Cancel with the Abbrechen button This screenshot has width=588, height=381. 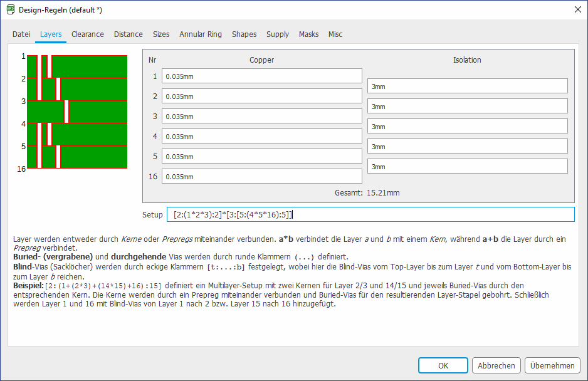pos(496,365)
